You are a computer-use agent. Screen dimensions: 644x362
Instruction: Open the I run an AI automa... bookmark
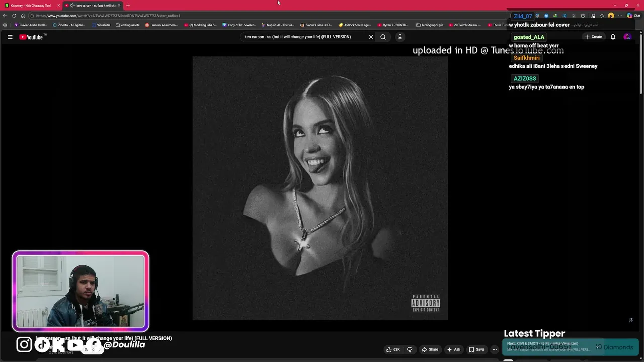(x=162, y=25)
